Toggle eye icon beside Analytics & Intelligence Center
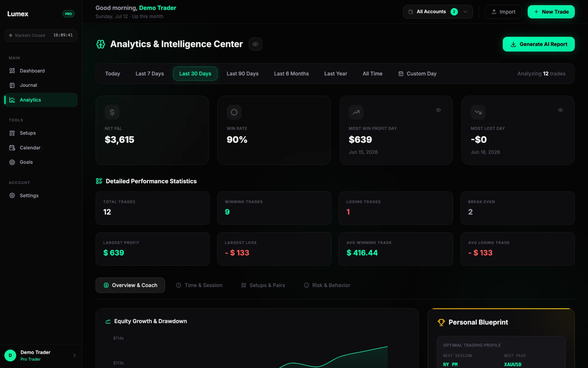The image size is (588, 368). 255,44
